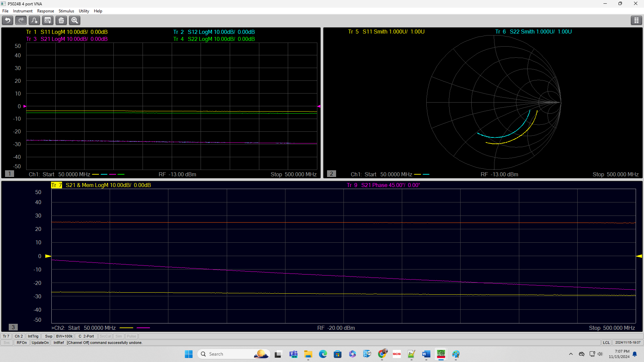Select trace Tr 5 S11 Smith label
The height and width of the screenshot is (362, 644).
(x=386, y=32)
